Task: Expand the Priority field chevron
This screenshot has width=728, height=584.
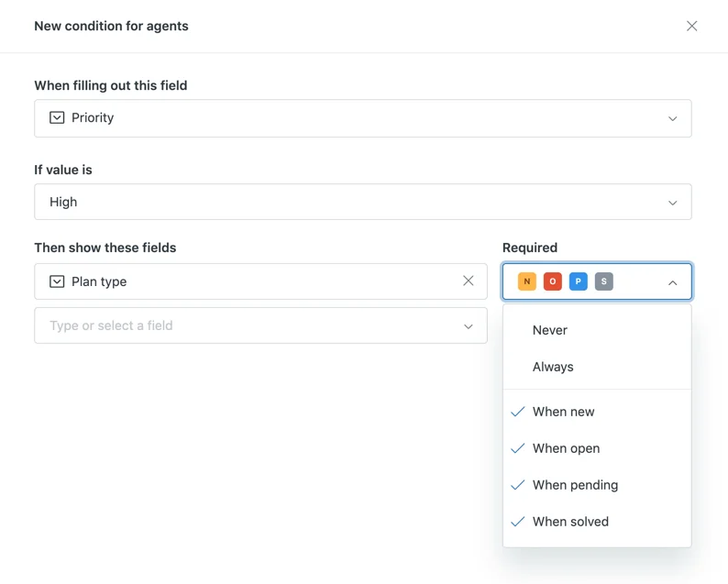Action: (672, 119)
